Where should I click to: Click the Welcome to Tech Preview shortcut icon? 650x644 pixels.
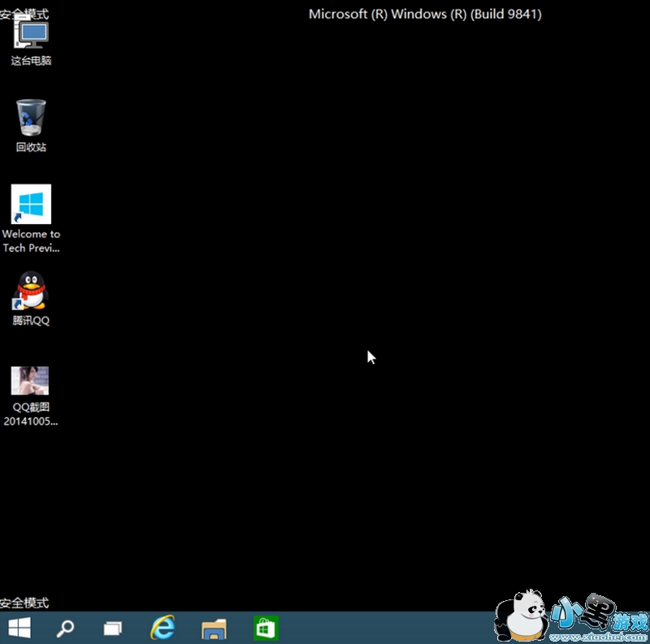coord(31,204)
